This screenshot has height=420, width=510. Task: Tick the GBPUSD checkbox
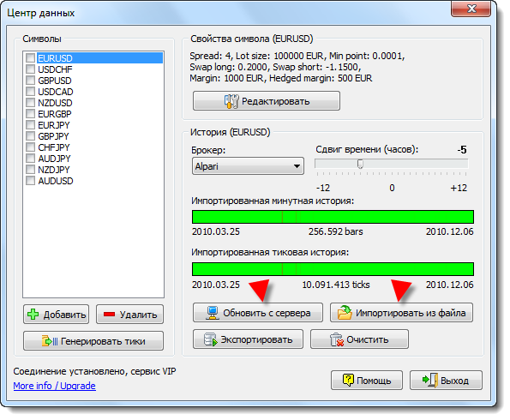(x=31, y=81)
